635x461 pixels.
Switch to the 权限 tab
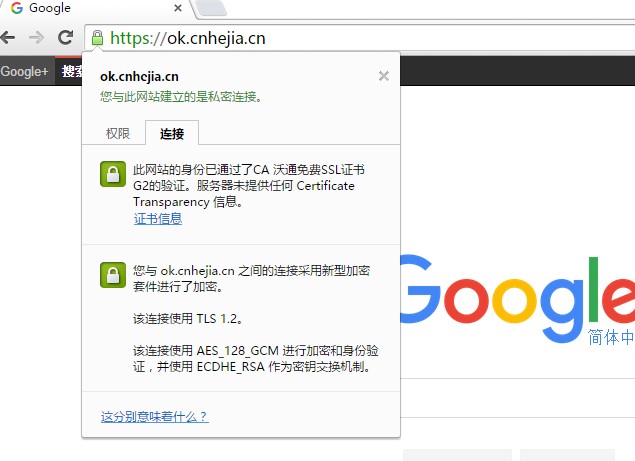point(118,133)
